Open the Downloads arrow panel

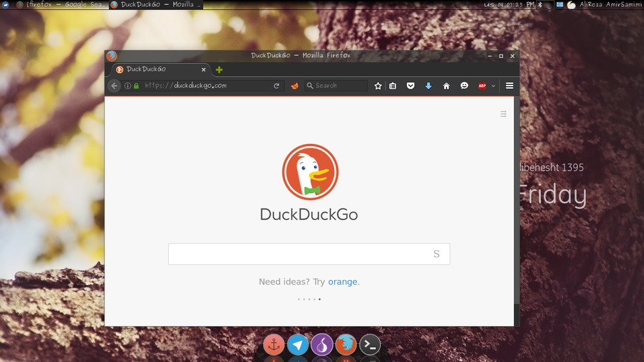pyautogui.click(x=428, y=85)
